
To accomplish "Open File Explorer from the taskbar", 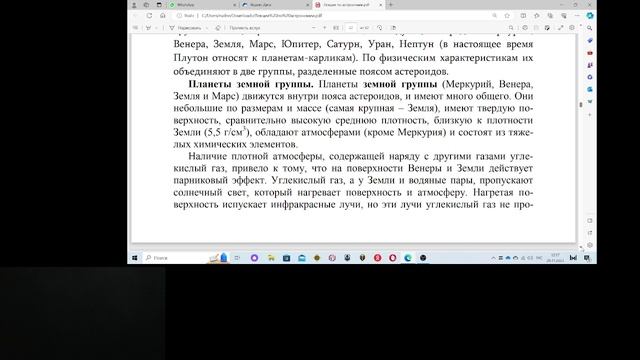I will (271, 258).
